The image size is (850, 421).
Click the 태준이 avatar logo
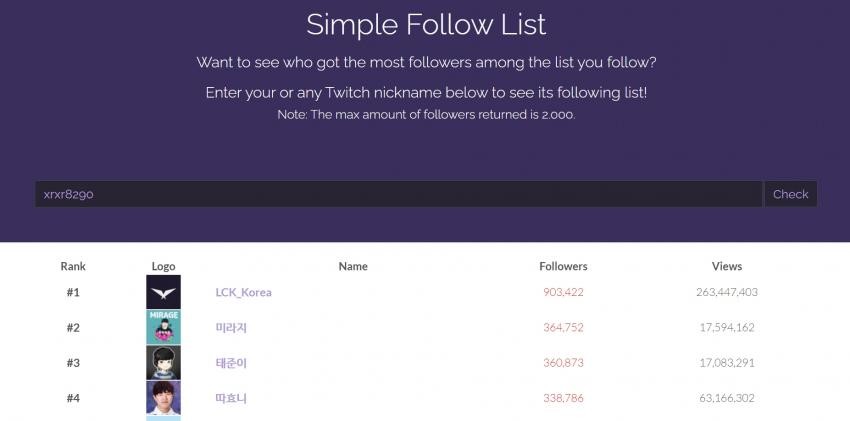tap(163, 362)
